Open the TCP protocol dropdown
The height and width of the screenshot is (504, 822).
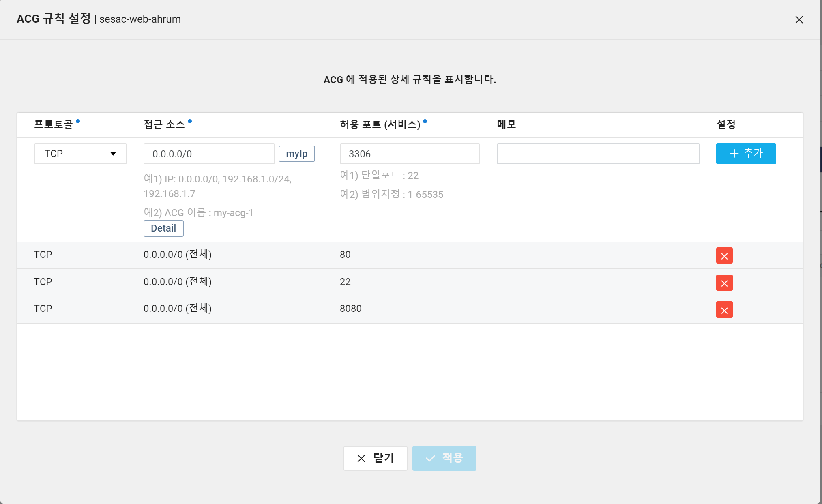(80, 154)
